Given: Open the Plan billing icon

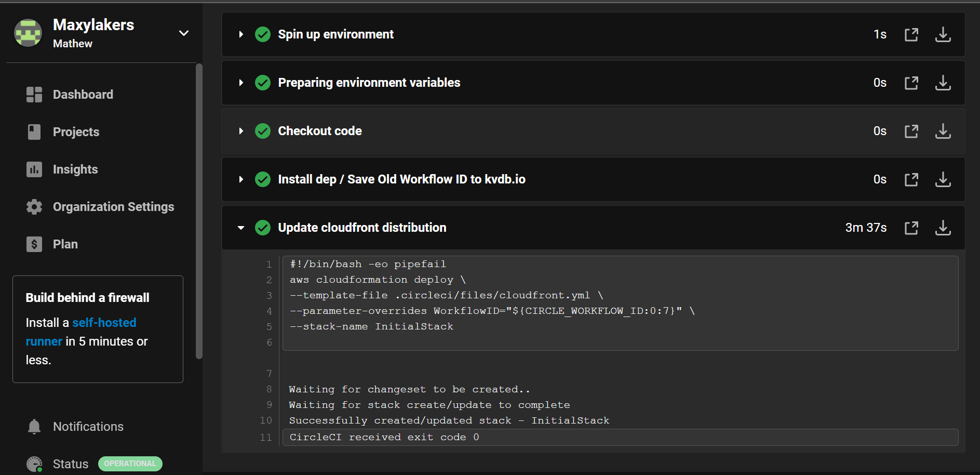Looking at the screenshot, I should tap(34, 244).
